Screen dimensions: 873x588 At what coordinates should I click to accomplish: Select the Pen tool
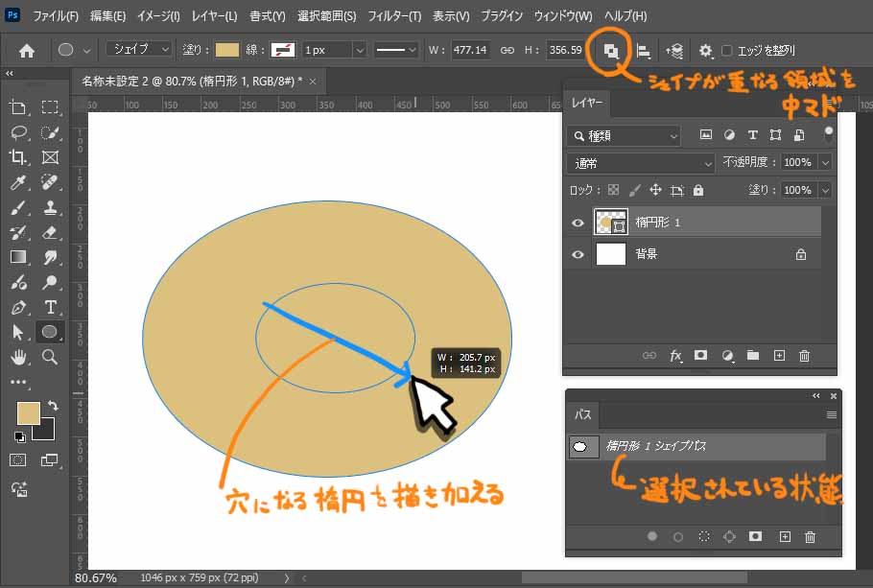[18, 308]
